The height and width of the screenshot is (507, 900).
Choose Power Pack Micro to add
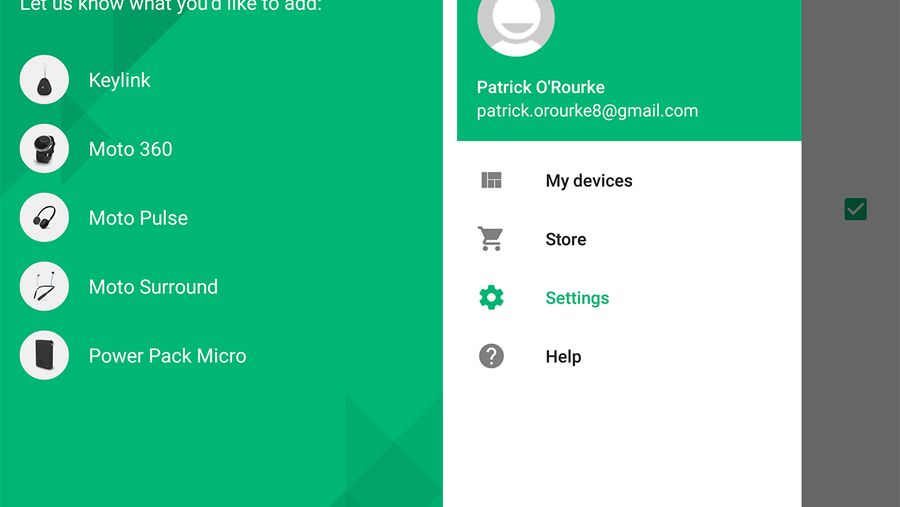168,355
